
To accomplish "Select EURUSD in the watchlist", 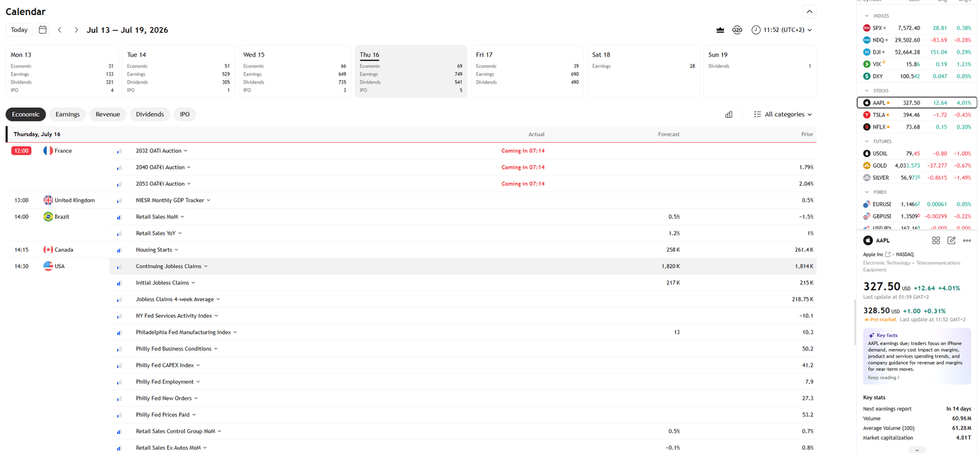I will pos(917,204).
